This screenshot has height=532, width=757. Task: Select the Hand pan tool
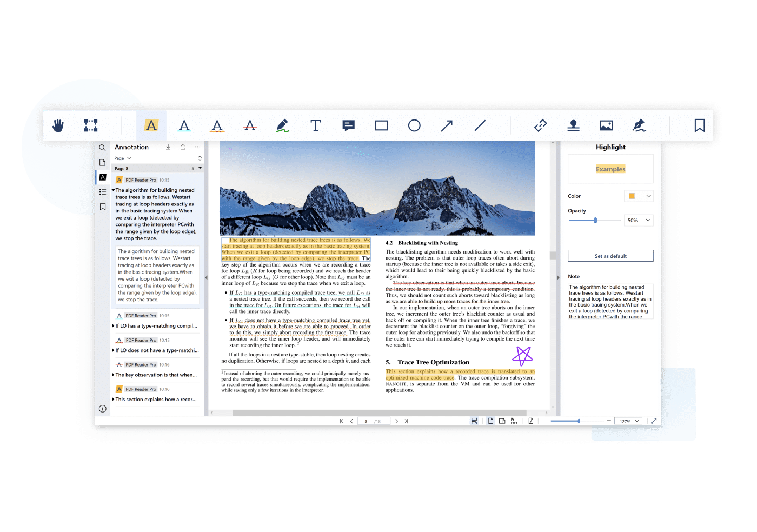coord(58,126)
